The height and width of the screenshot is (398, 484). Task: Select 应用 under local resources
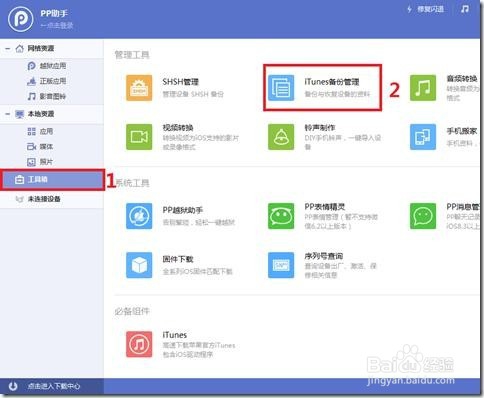pyautogui.click(x=40, y=131)
